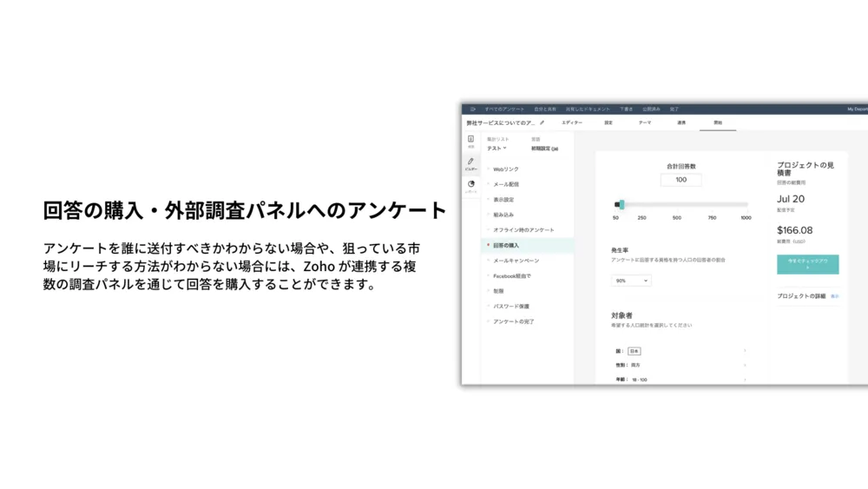Switch to the 開始 tab

click(x=718, y=122)
